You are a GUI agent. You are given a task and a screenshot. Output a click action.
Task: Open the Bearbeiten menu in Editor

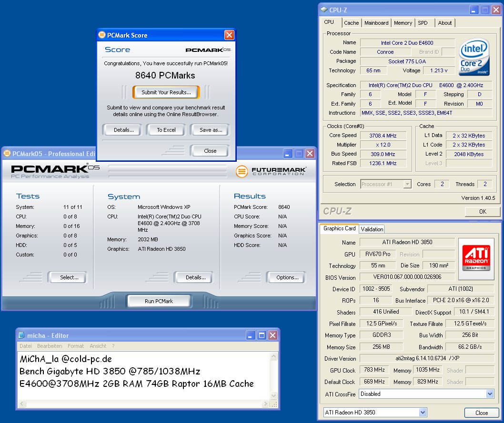pyautogui.click(x=50, y=346)
